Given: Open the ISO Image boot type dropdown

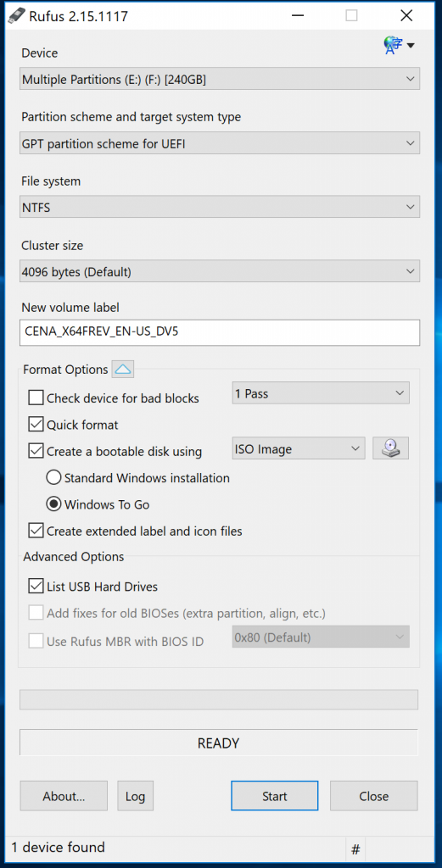Looking at the screenshot, I should tap(299, 448).
